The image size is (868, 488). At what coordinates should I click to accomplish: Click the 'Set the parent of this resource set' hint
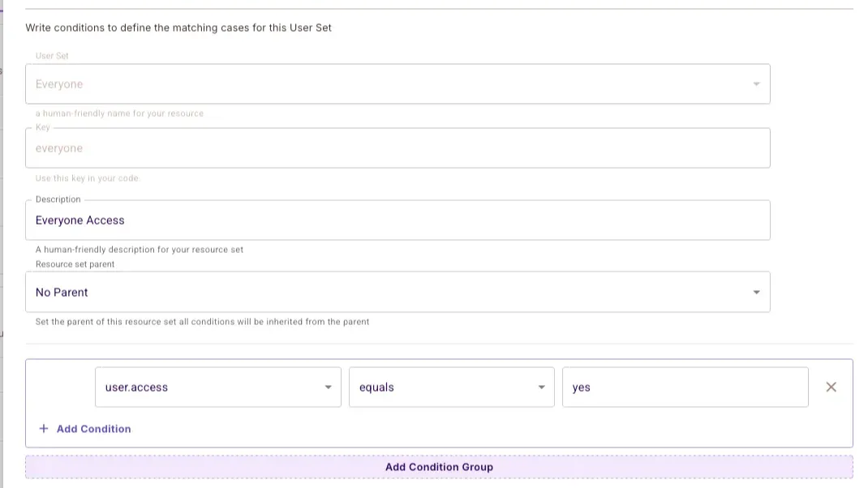click(202, 322)
